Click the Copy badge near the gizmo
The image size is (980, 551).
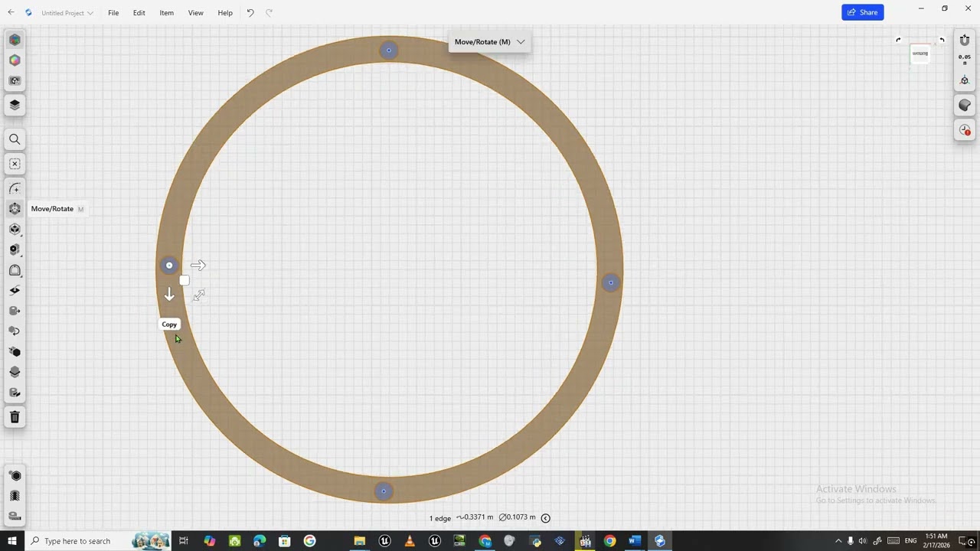[x=169, y=324]
